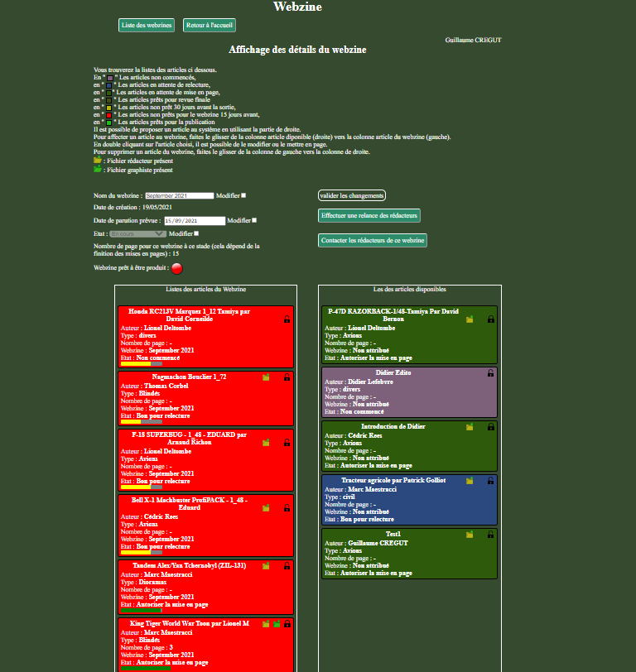Open writer file folder on Introduction de Didier
This screenshot has height=672, width=636.
pos(470,427)
